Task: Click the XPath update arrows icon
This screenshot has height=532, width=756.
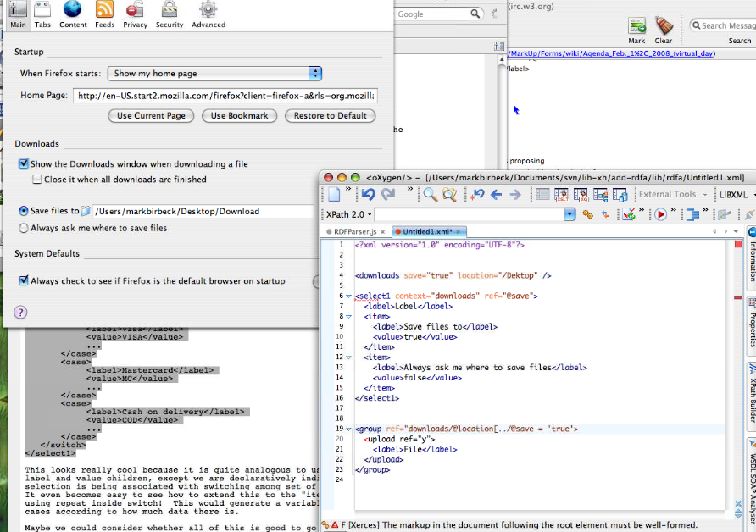Action: click(x=605, y=214)
